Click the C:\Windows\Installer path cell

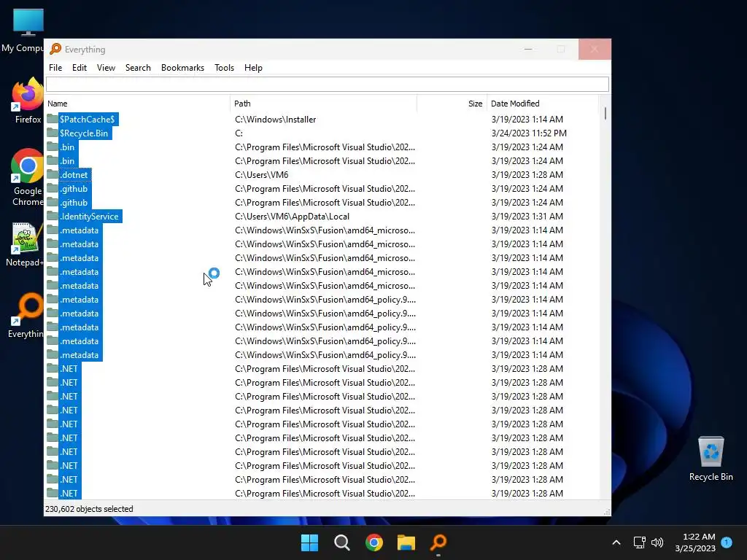(x=275, y=120)
